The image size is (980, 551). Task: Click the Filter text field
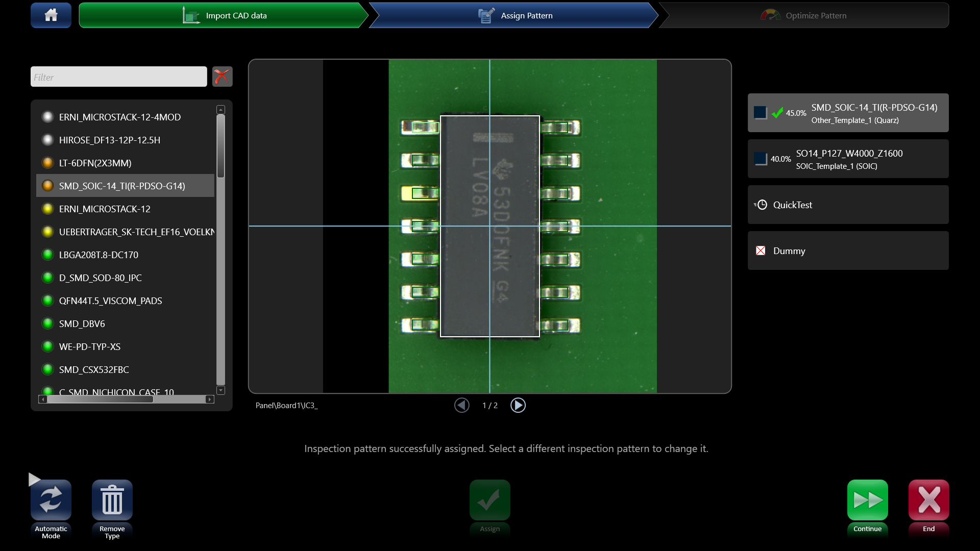click(x=118, y=77)
